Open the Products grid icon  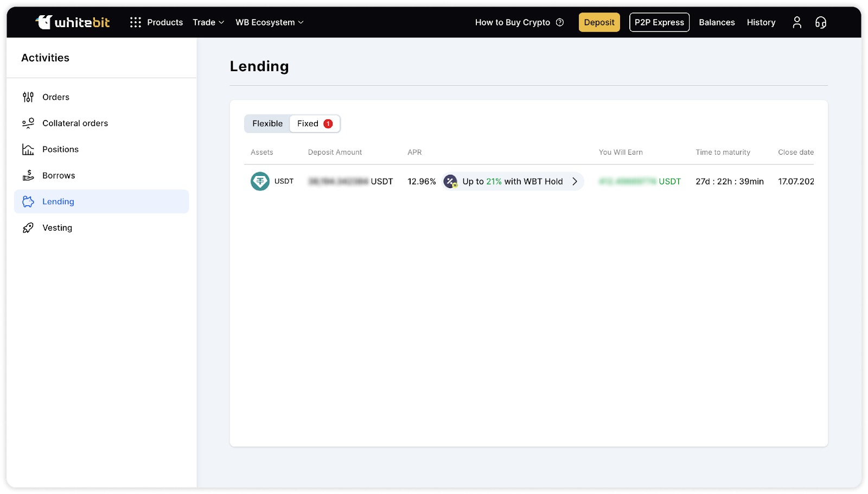pyautogui.click(x=136, y=22)
